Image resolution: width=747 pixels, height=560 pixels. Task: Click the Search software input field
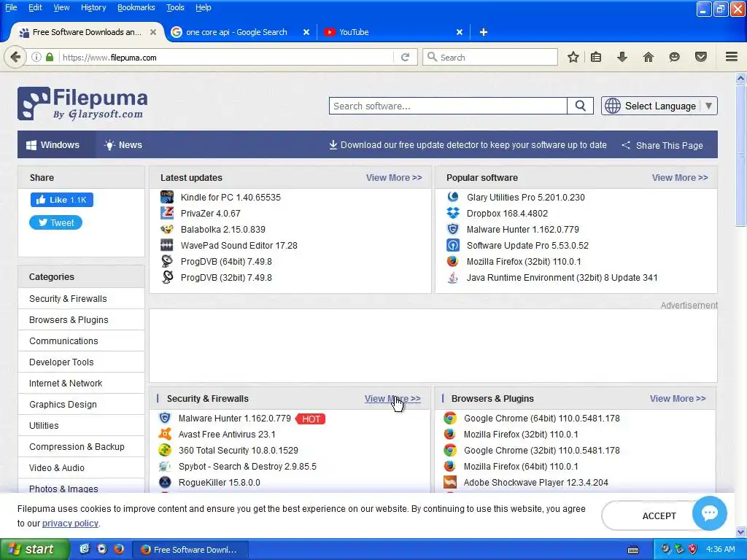(448, 106)
